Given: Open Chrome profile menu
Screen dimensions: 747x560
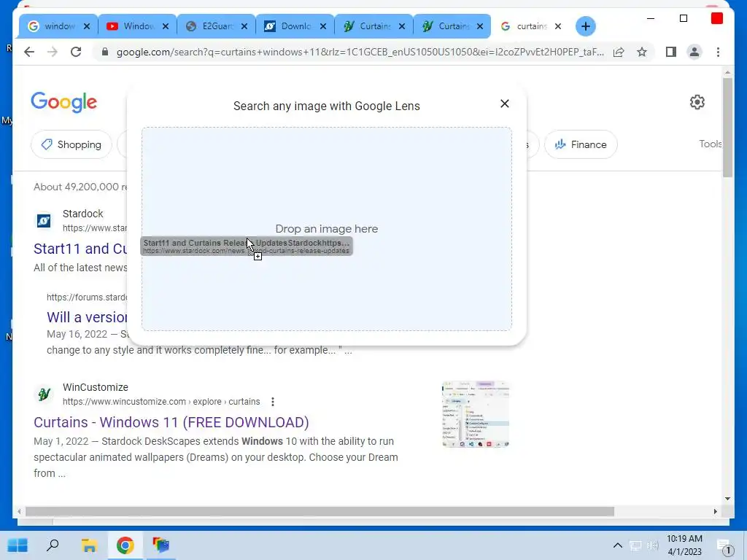Looking at the screenshot, I should [x=694, y=52].
